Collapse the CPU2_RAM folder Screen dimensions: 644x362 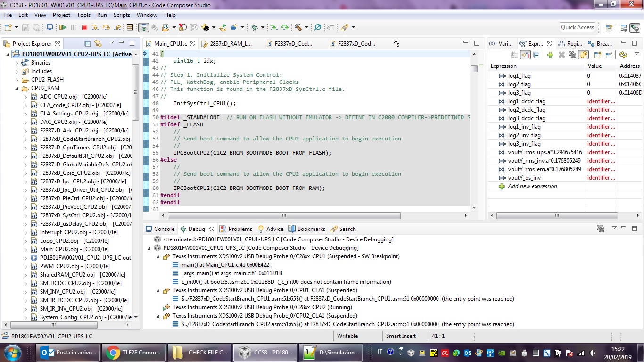click(17, 88)
